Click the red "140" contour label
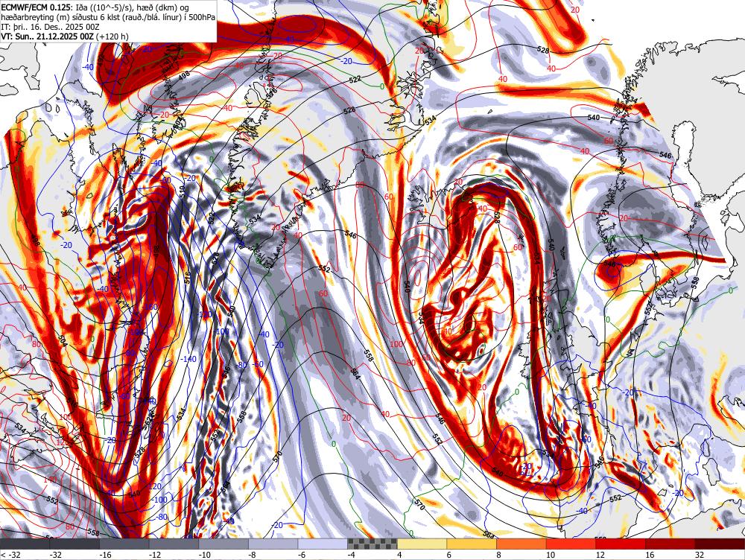The height and width of the screenshot is (560, 745). click(49, 480)
